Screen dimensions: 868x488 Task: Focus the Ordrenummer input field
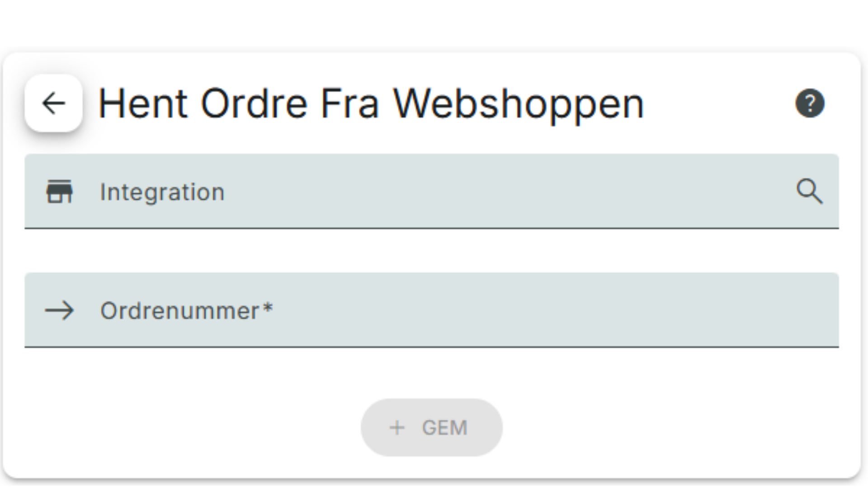[x=432, y=310]
